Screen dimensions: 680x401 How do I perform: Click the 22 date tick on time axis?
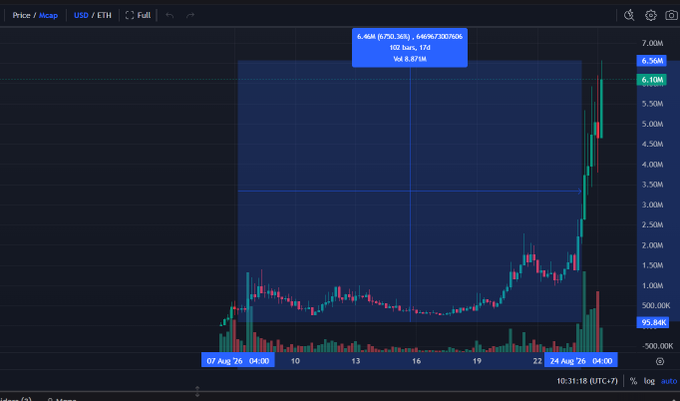pyautogui.click(x=537, y=361)
